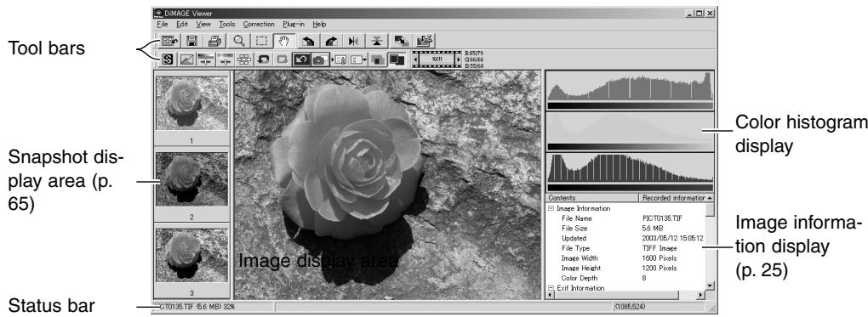Click the 2003/05/12 15:05:12 updated value

coord(673,239)
